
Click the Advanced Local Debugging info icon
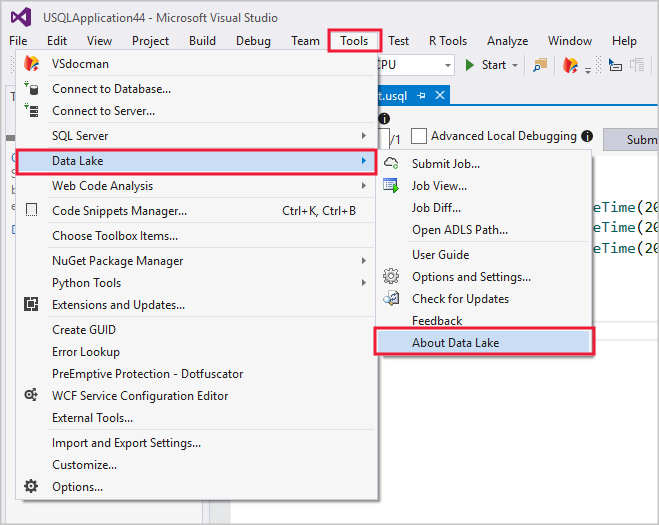pyautogui.click(x=587, y=136)
